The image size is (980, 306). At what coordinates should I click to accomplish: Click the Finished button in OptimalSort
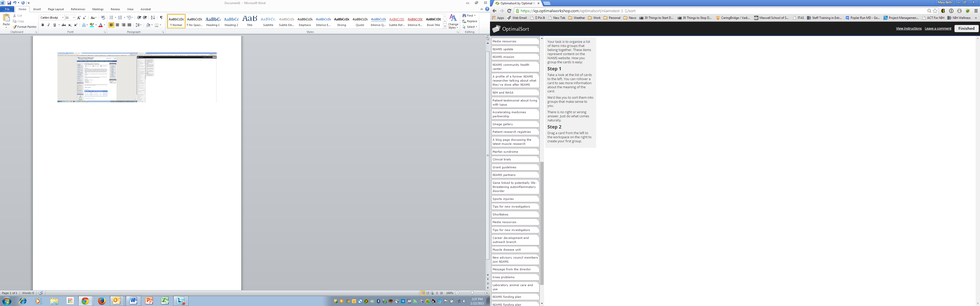click(x=966, y=29)
